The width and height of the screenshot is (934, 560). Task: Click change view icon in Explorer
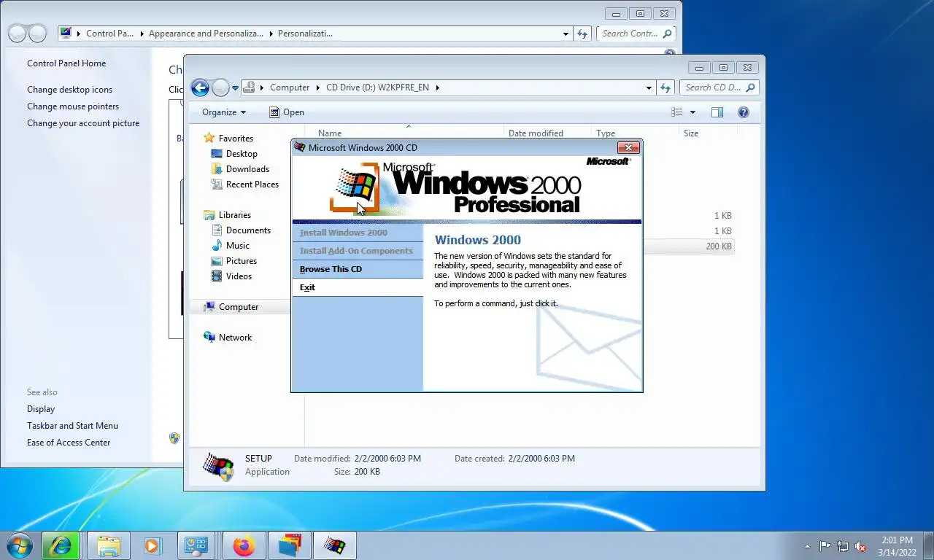(x=677, y=112)
